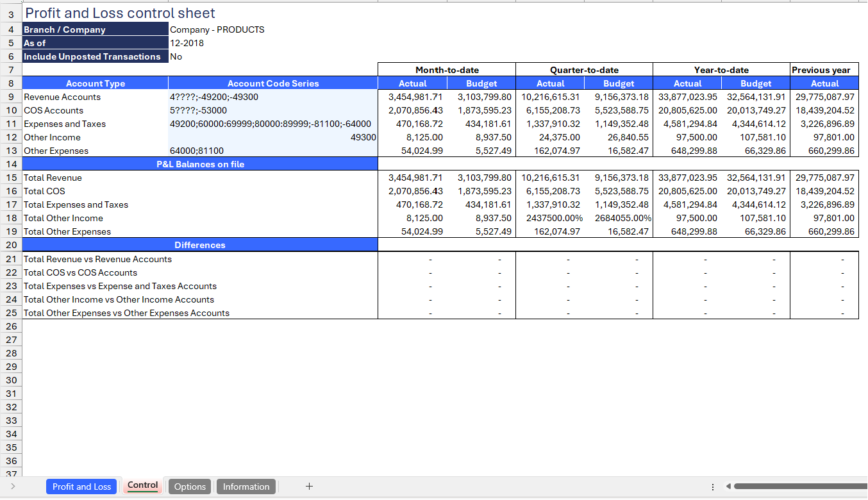Select the P&L Balances on file header
The height and width of the screenshot is (500, 868).
[x=200, y=164]
